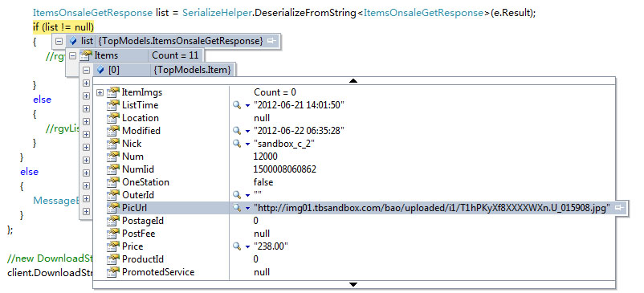The height and width of the screenshot is (293, 644).
Task: Open visualizer dropdown arrow for ListTime
Action: click(247, 105)
